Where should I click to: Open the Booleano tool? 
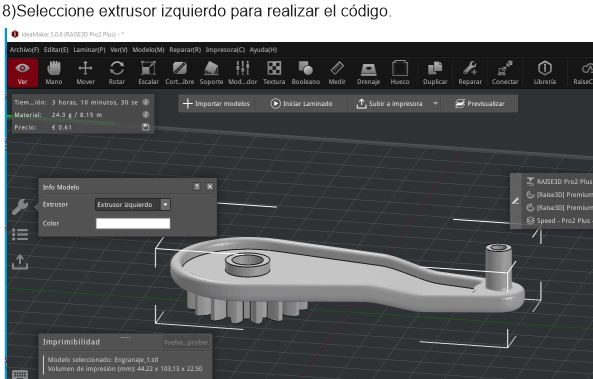click(306, 73)
